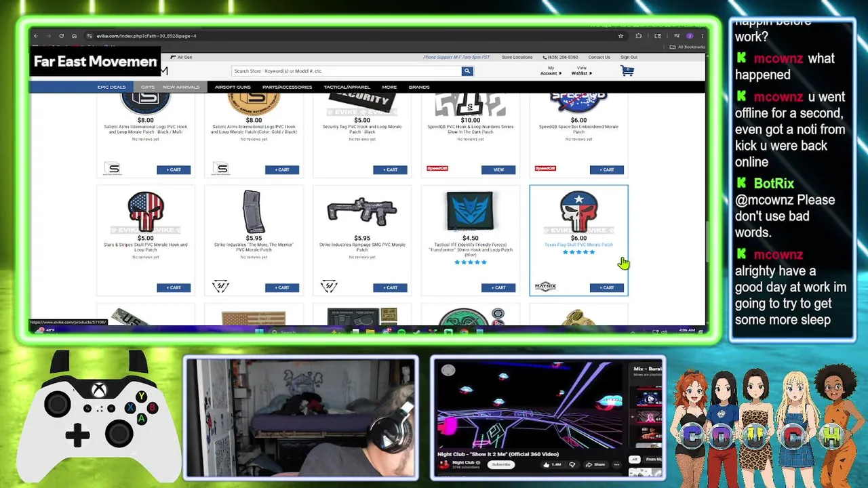Go back using the browser back arrow

point(36,36)
